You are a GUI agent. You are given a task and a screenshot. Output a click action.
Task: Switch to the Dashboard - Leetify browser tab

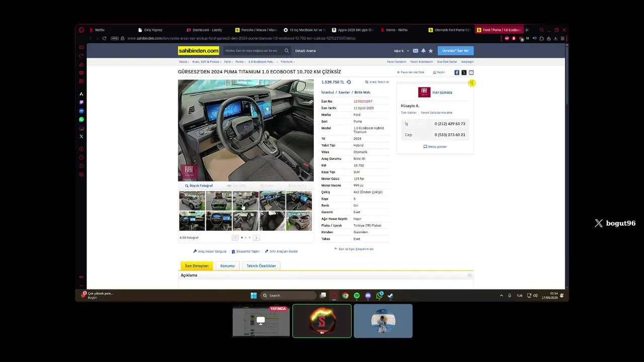click(x=207, y=30)
